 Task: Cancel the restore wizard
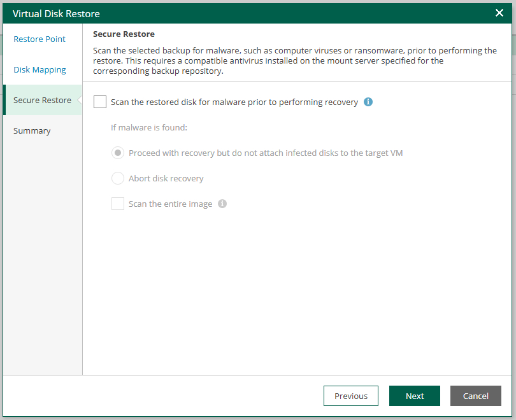coord(475,396)
